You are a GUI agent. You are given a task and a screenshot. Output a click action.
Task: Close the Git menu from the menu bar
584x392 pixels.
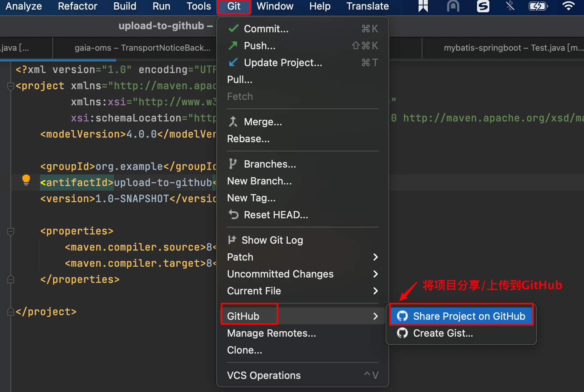[234, 7]
